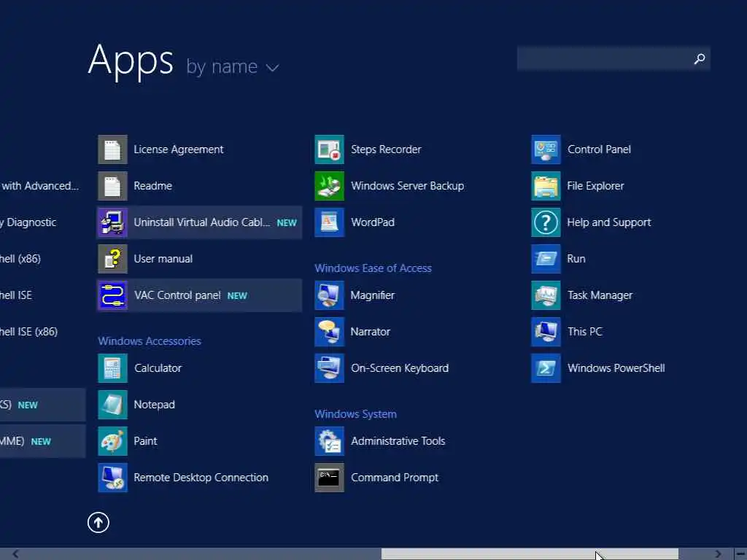Open Windows Server Backup icon
The height and width of the screenshot is (560, 747).
point(329,186)
